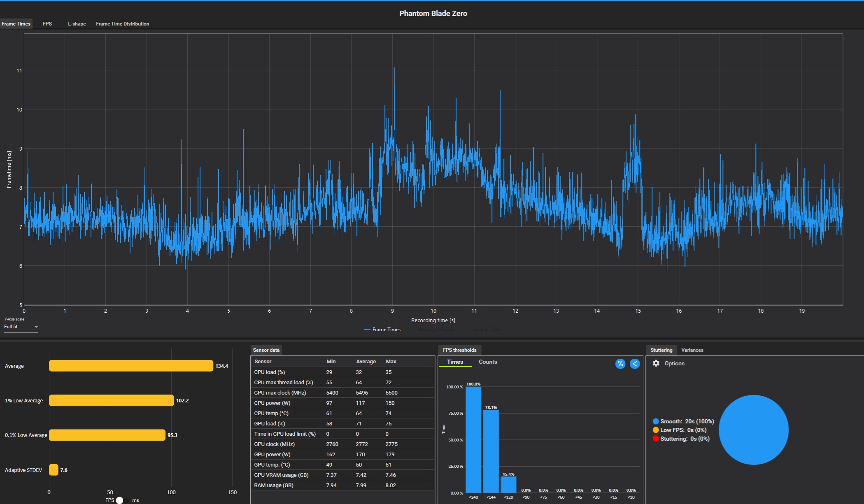Click the Sensor column header

click(263, 362)
